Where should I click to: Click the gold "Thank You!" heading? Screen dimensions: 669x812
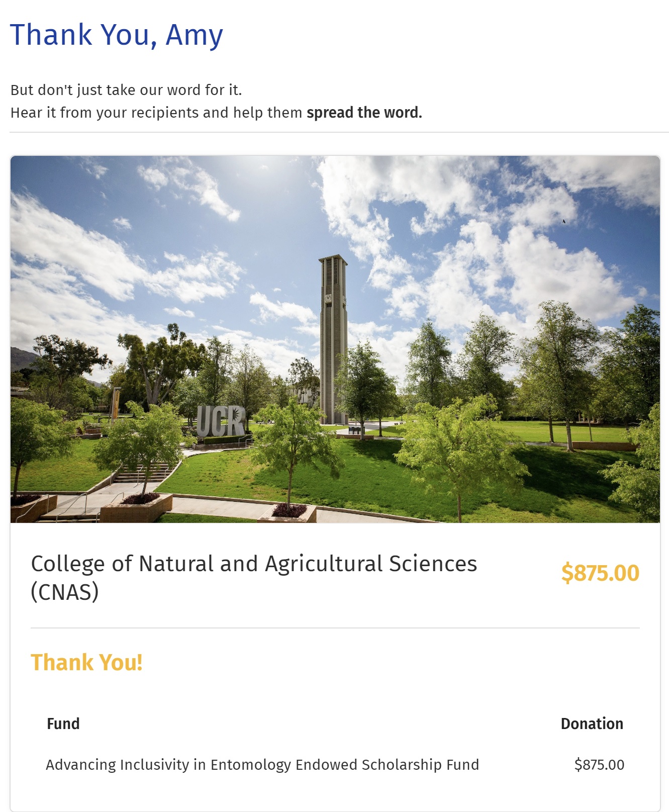87,663
